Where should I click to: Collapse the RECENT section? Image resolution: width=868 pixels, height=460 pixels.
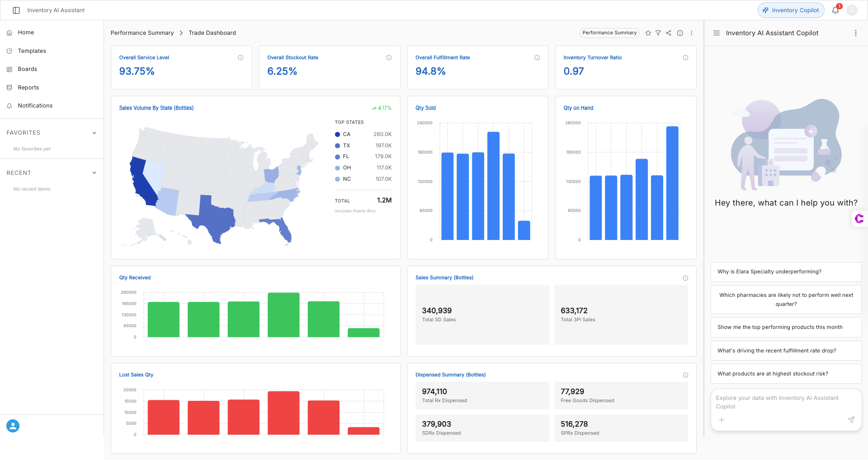point(94,173)
